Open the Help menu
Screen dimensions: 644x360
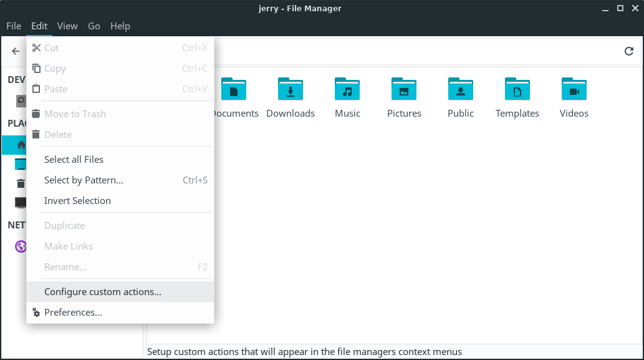[x=120, y=26]
